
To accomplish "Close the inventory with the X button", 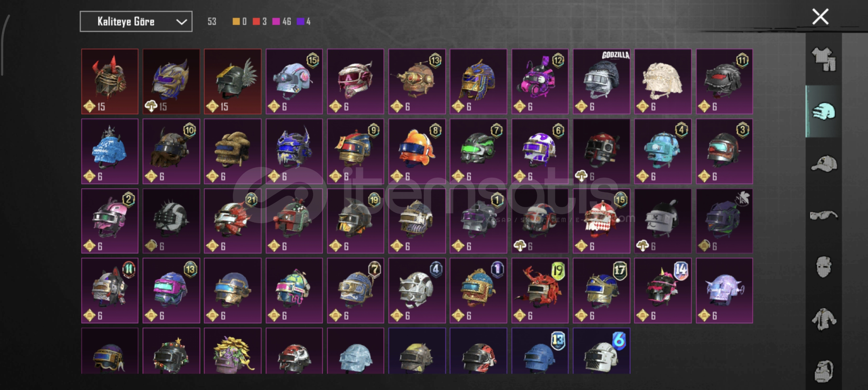I will (x=820, y=17).
